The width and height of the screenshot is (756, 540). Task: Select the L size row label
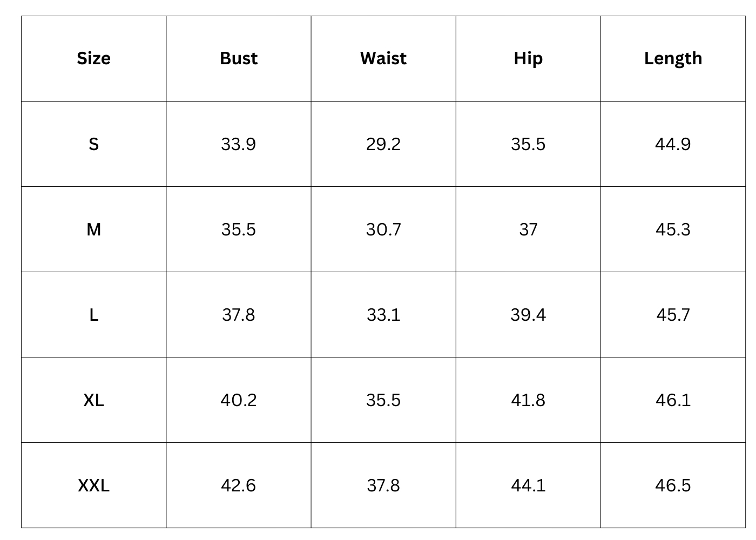coord(93,315)
